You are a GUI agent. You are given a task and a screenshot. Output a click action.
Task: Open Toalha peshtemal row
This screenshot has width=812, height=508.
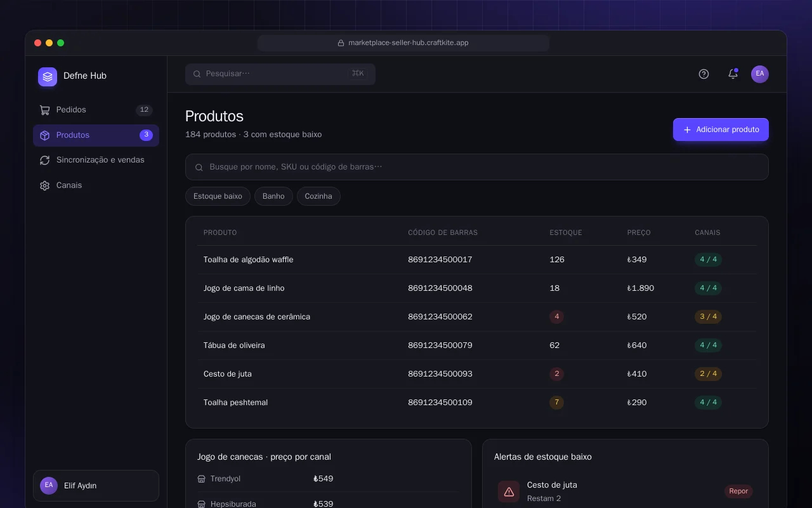477,403
